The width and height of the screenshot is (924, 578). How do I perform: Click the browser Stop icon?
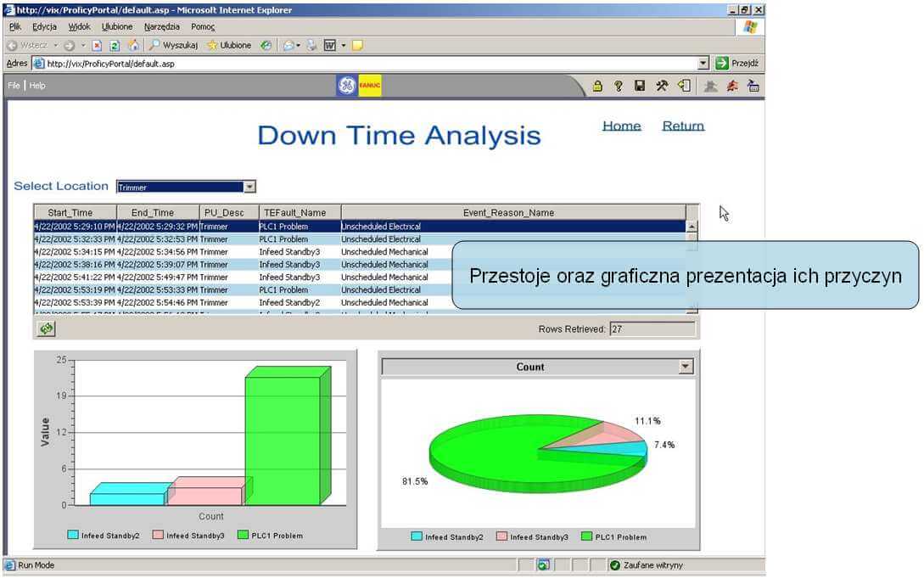pos(98,45)
